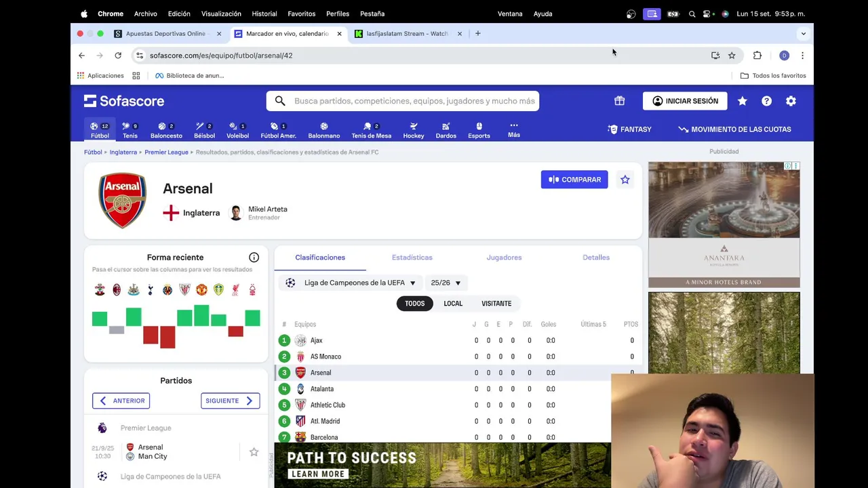
Task: Expand the Más sports menu
Action: 514,129
